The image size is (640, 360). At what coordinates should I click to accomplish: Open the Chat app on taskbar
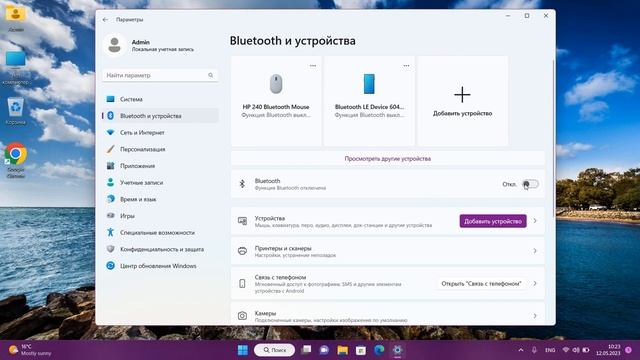[324, 350]
